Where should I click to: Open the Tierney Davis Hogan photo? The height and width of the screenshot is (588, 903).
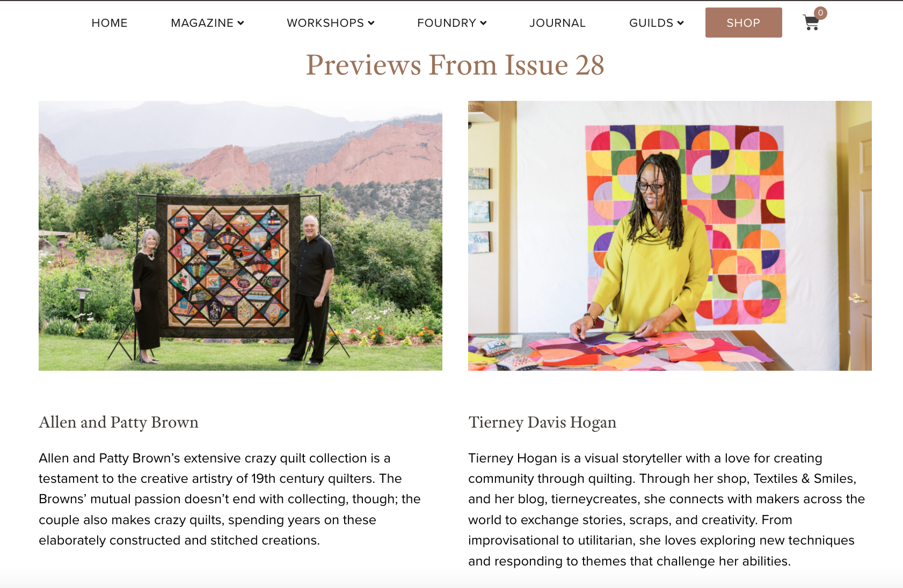670,236
